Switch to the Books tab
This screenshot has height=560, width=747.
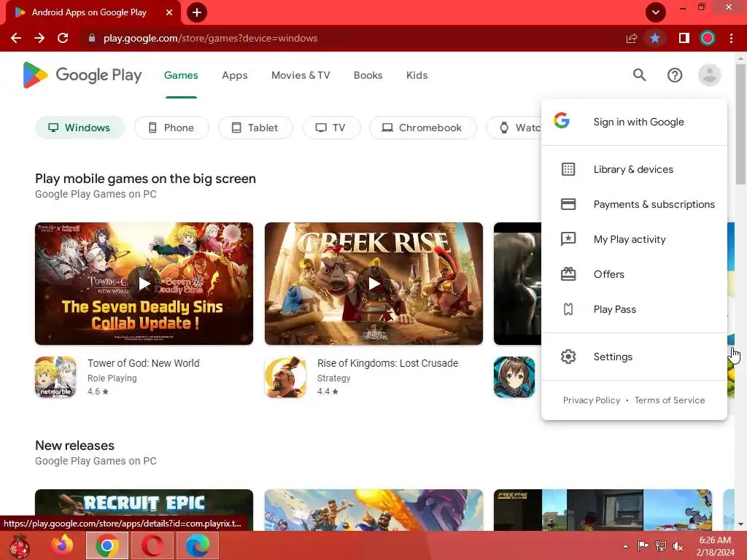368,75
